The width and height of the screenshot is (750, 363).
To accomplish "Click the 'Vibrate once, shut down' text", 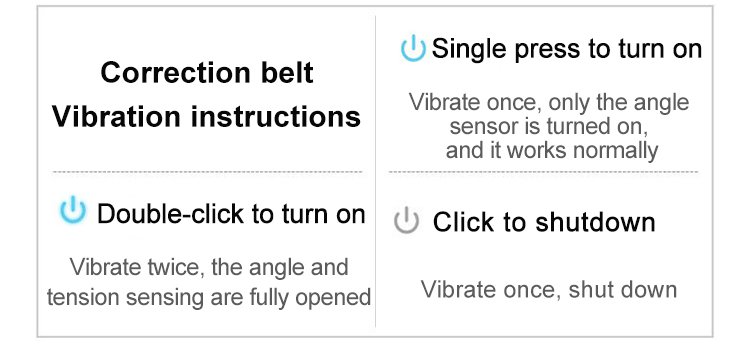I will [x=549, y=289].
